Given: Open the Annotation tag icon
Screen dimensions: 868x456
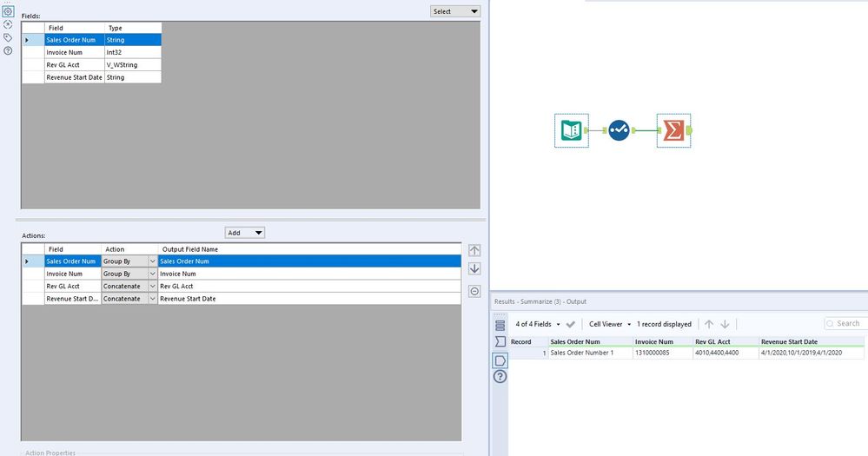Looking at the screenshot, I should (8, 37).
